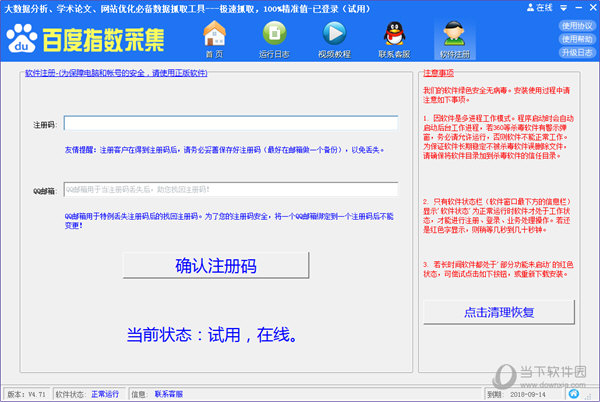Click the 正常运行 software status text

point(105,394)
